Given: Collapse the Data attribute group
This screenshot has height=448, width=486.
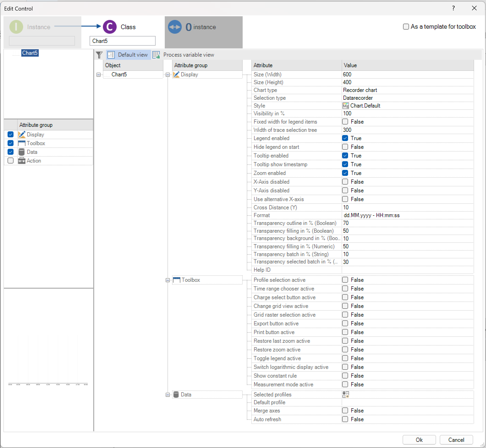Looking at the screenshot, I should point(168,395).
